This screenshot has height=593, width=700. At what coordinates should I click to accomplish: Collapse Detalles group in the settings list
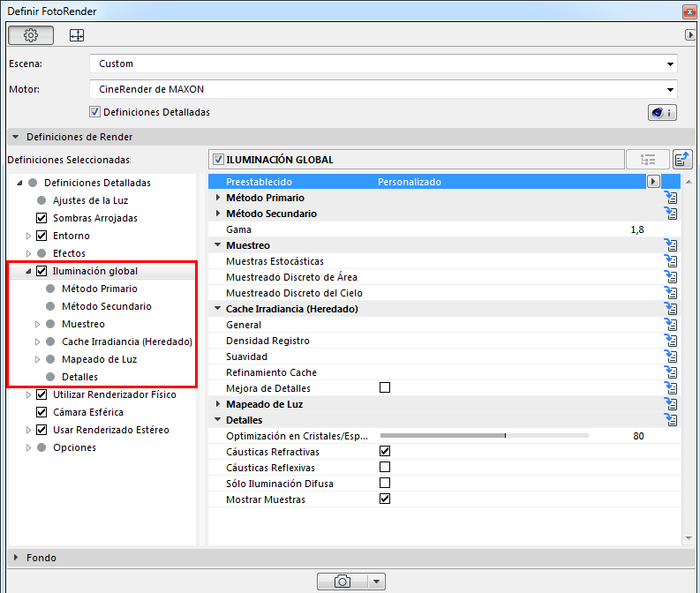(x=217, y=419)
